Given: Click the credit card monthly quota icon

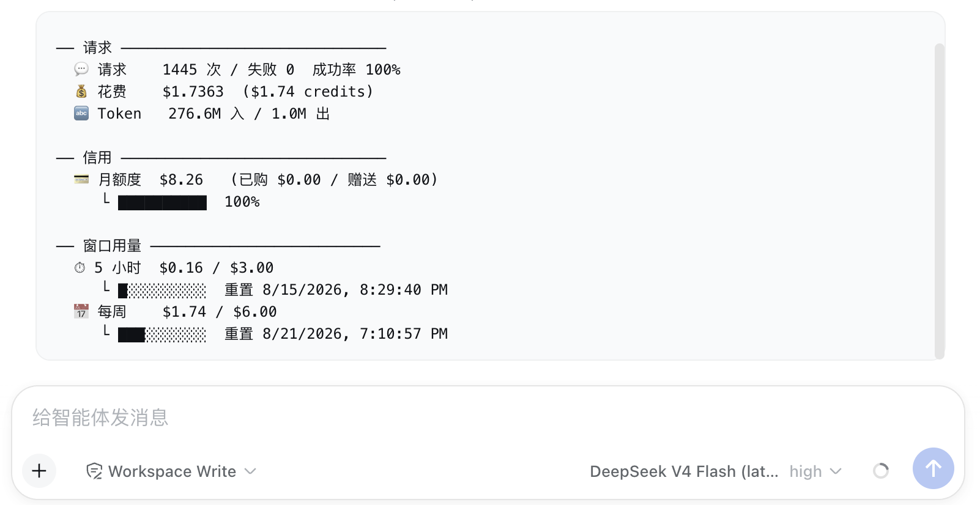Looking at the screenshot, I should tap(81, 179).
